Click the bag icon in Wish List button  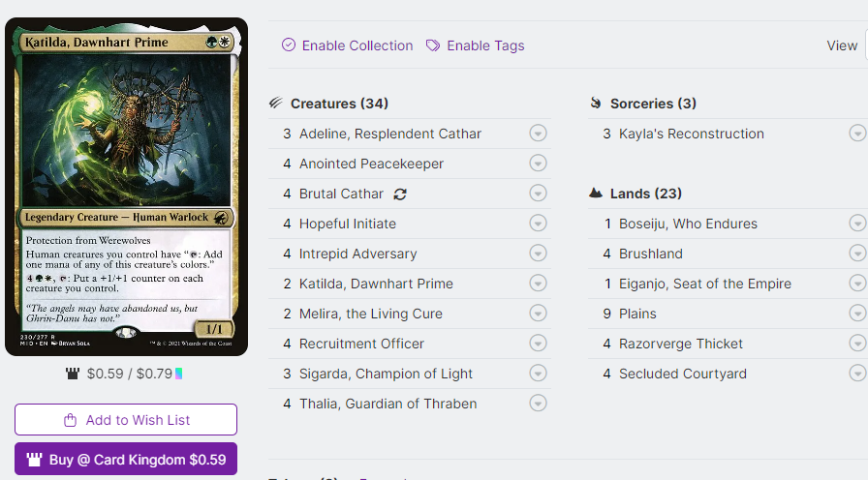coord(70,420)
